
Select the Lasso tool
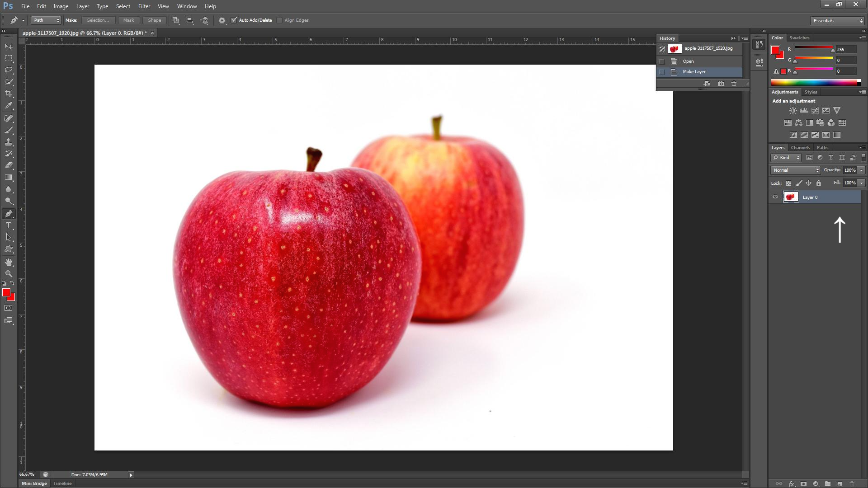[x=9, y=70]
